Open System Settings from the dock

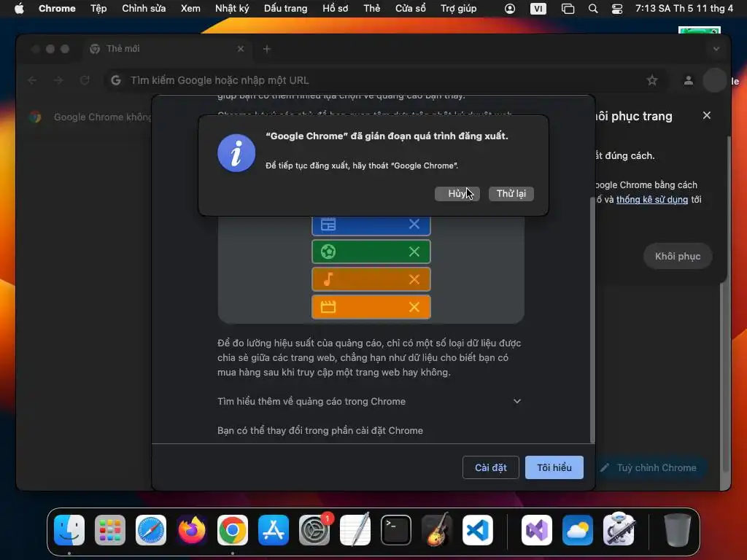point(314,530)
